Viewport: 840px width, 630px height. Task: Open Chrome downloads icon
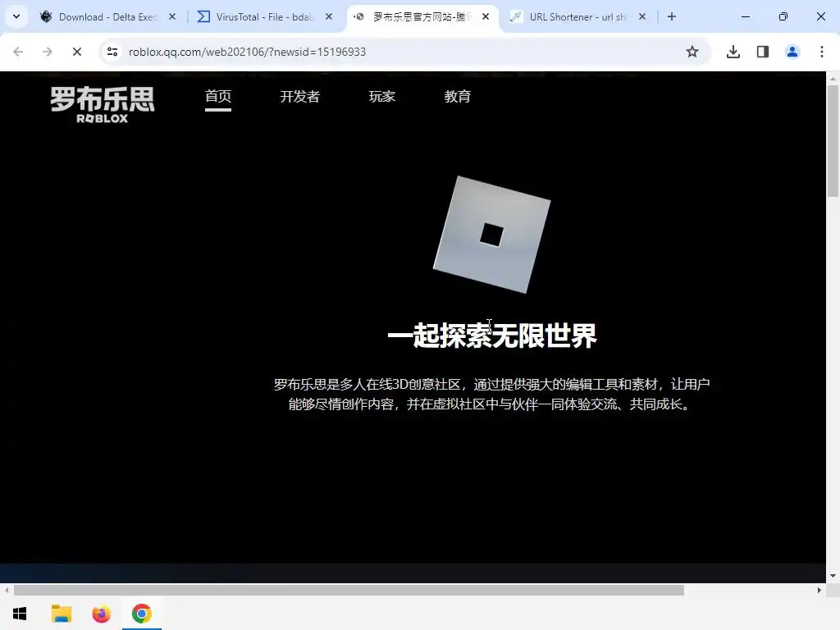(733, 52)
